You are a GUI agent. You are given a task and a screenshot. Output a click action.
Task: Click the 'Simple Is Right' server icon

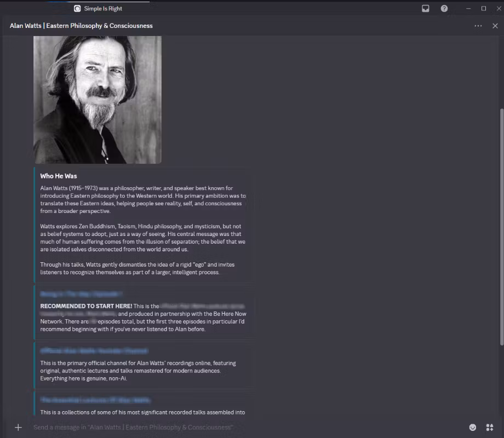[77, 8]
